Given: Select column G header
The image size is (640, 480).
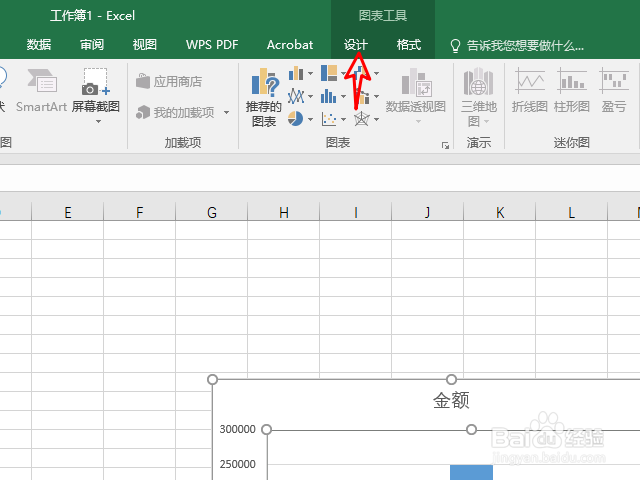Looking at the screenshot, I should (x=211, y=212).
